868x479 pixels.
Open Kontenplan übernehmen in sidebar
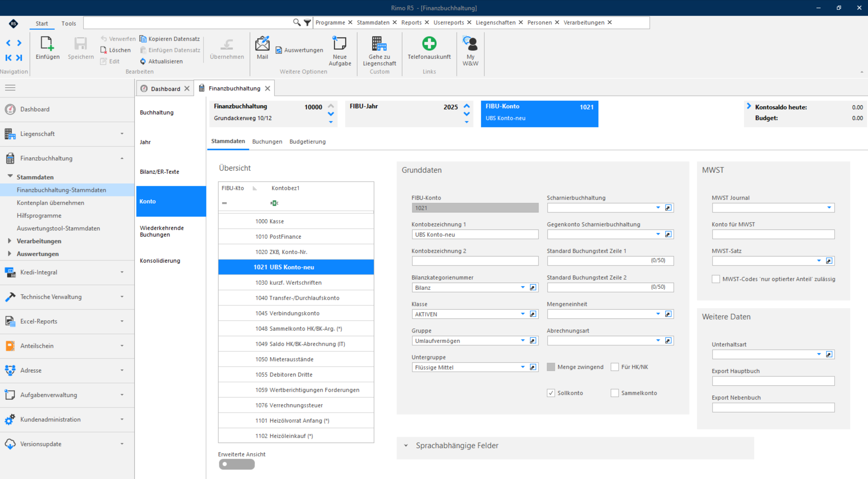click(x=51, y=203)
